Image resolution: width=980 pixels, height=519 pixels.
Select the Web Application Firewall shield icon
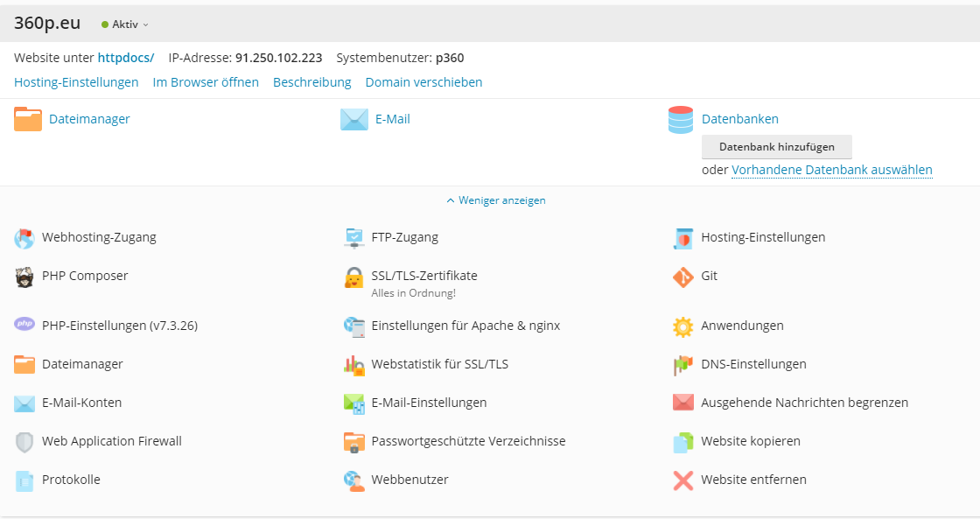tap(24, 442)
